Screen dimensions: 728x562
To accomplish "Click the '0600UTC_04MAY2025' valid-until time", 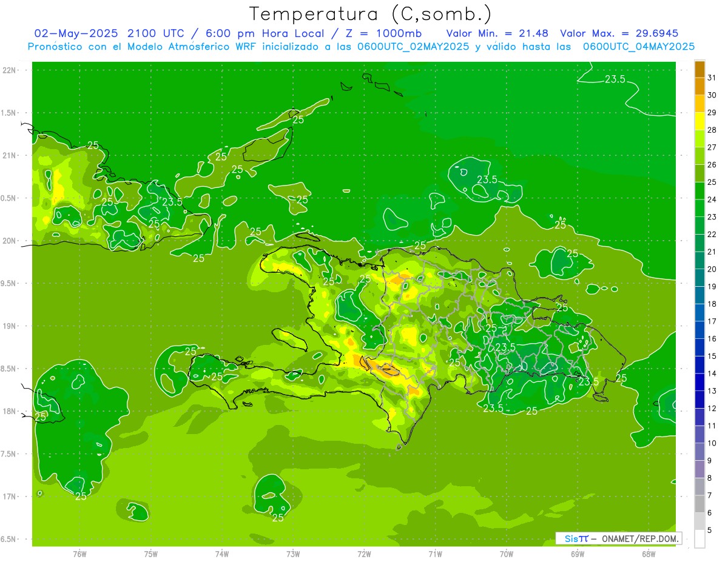I will tap(639, 47).
